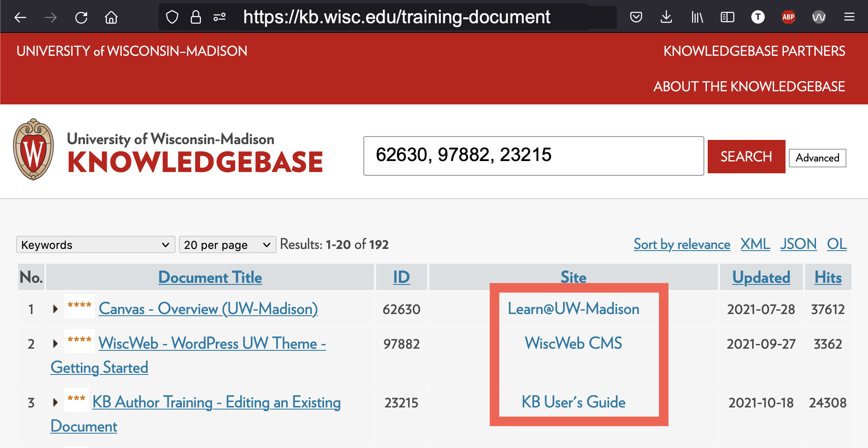Viewport: 868px width, 448px height.
Task: Click the tracking protection shield icon
Action: tap(172, 17)
